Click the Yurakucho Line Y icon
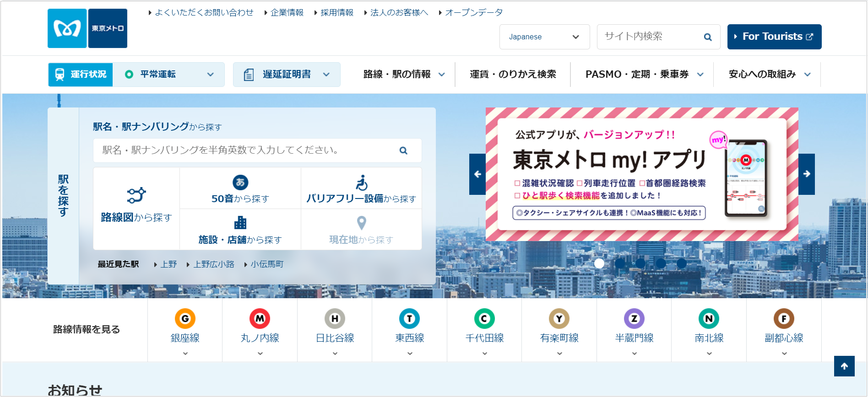Screen dimensions: 868x397 tap(559, 319)
